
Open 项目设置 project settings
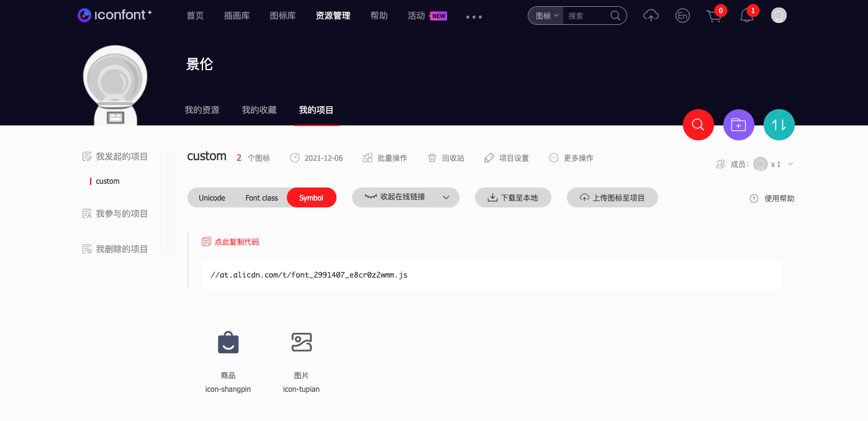pyautogui.click(x=507, y=158)
